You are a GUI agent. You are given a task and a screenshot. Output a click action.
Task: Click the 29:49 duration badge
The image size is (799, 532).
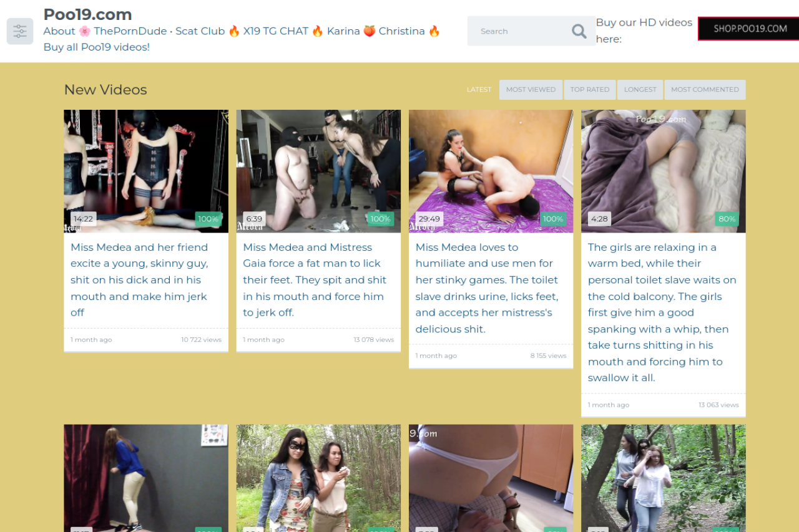coord(429,219)
